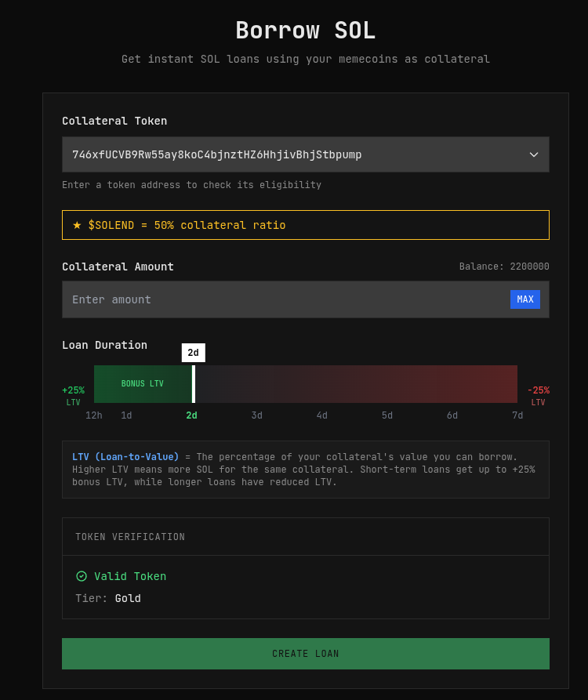Click the token address 746xfUCVB9Rw55ay8koC4bjnztHZ6HhjivBhjStbpump
The image size is (588, 700).
click(216, 154)
